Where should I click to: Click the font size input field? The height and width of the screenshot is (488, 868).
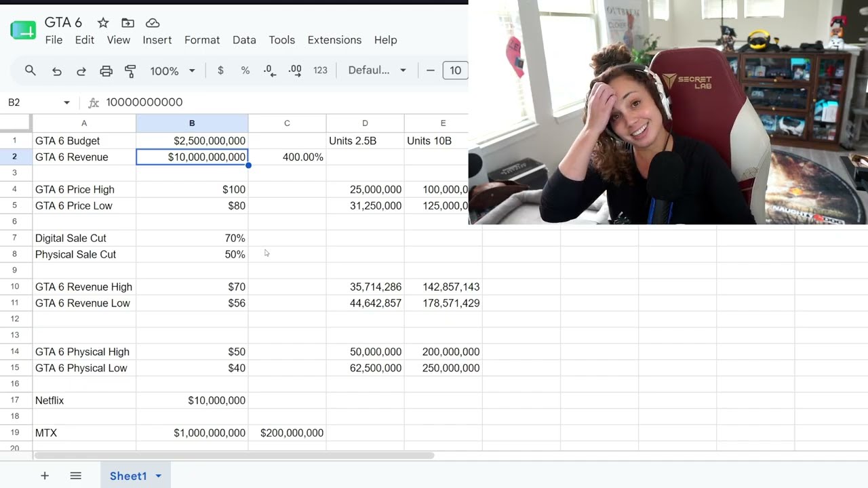click(455, 70)
